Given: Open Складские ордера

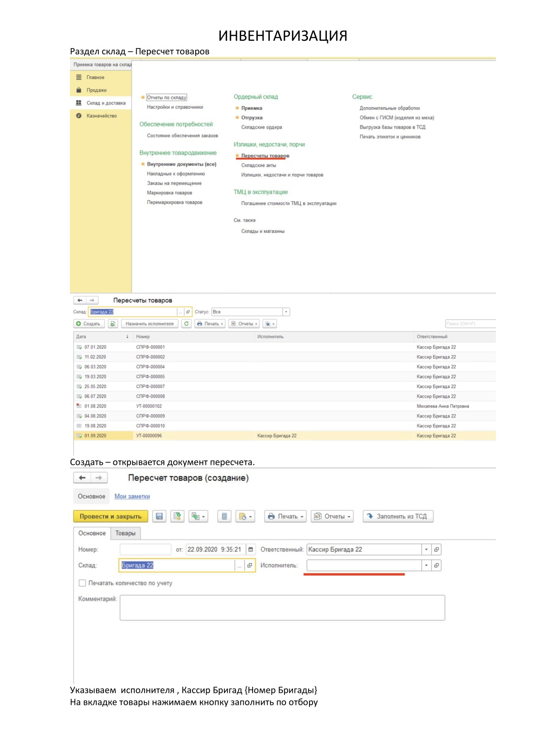Looking at the screenshot, I should click(261, 127).
